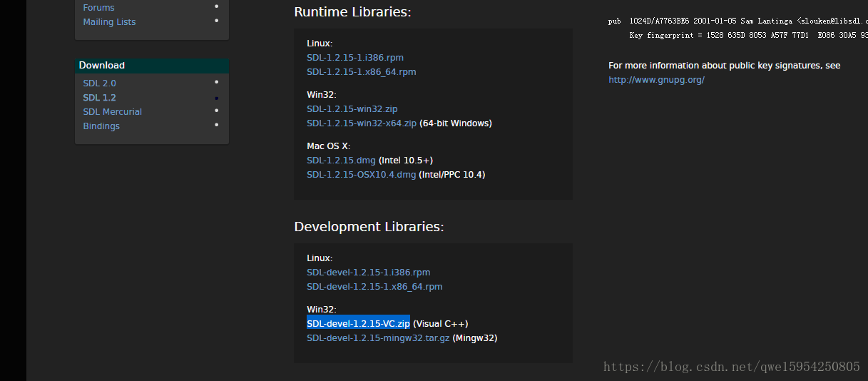The width and height of the screenshot is (868, 381).
Task: Download SDL-devel-1.2.15-1.i386.rpm
Action: (x=369, y=273)
